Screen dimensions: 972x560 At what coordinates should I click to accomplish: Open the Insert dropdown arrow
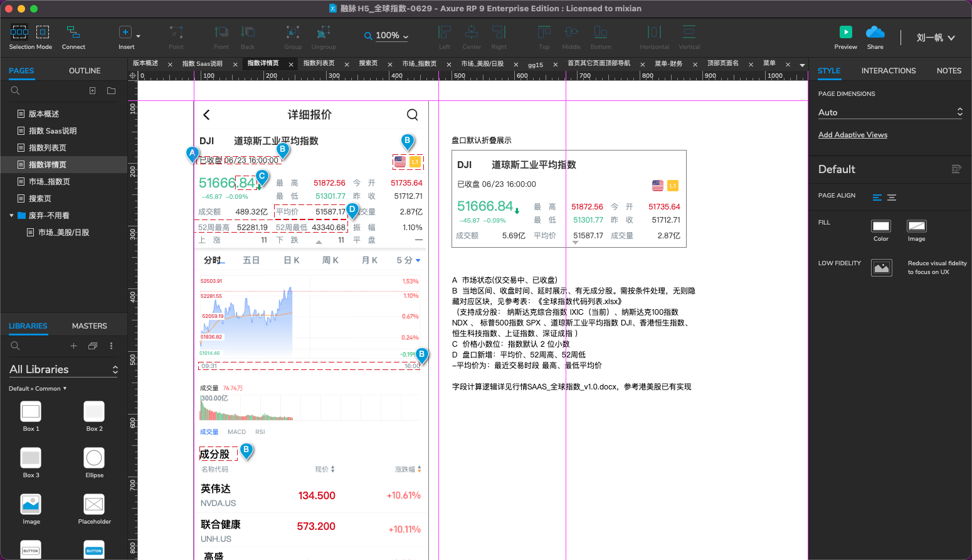[x=138, y=36]
